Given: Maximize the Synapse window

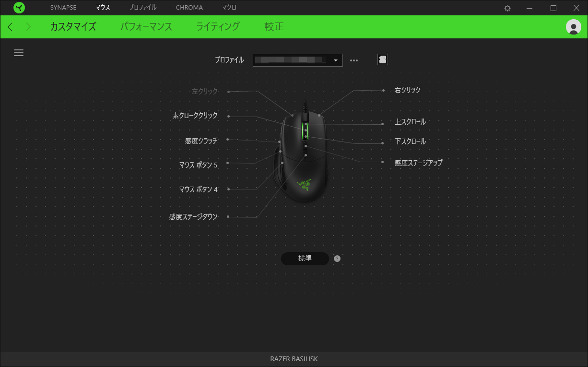Looking at the screenshot, I should [553, 8].
